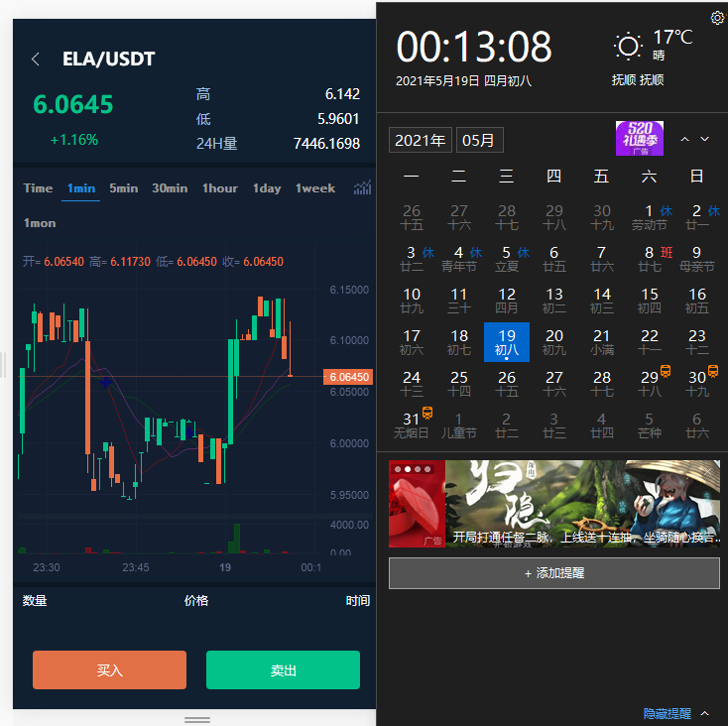The image size is (728, 726).
Task: Select May 20 in the calendar
Action: [554, 342]
